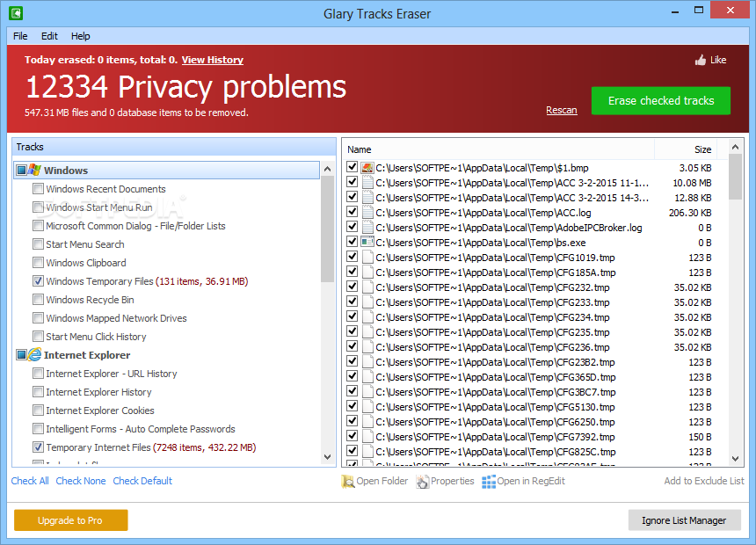Click Tracks panel scrollbar up arrow

pyautogui.click(x=327, y=168)
